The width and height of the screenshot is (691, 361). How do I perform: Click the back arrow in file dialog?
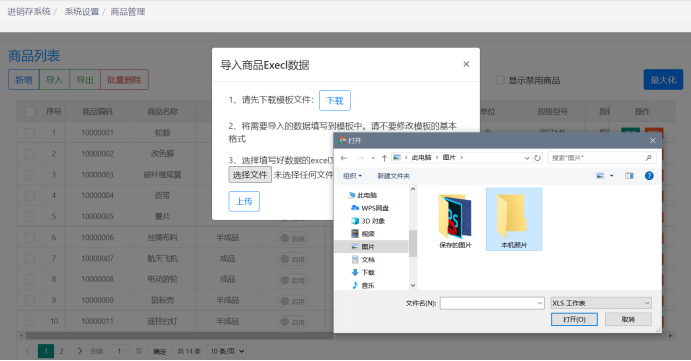click(x=344, y=158)
